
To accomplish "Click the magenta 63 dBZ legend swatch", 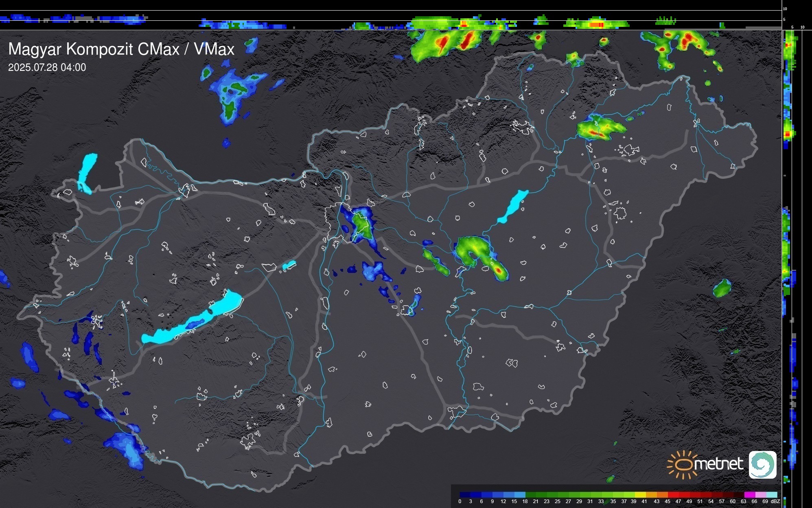I will [x=749, y=495].
